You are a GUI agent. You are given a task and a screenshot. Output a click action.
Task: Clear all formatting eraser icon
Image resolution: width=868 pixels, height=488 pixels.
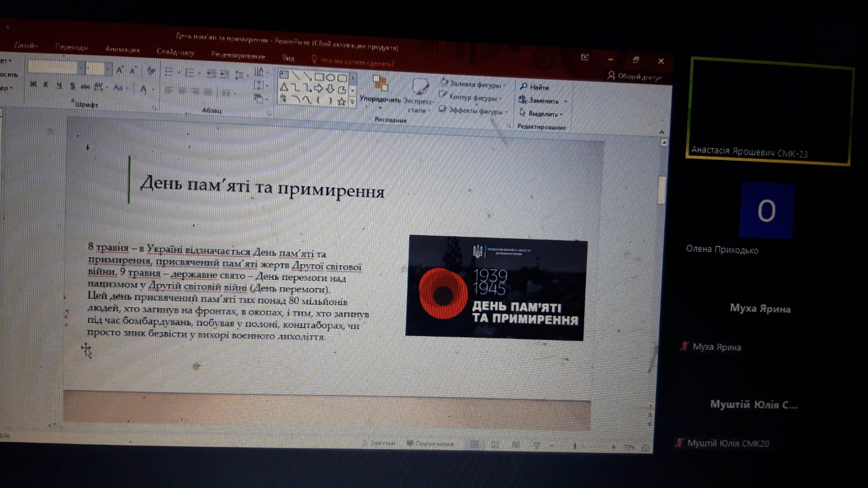point(151,71)
